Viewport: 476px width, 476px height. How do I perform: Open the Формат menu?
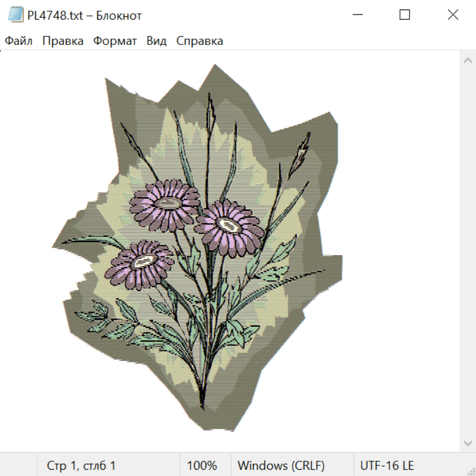click(115, 41)
